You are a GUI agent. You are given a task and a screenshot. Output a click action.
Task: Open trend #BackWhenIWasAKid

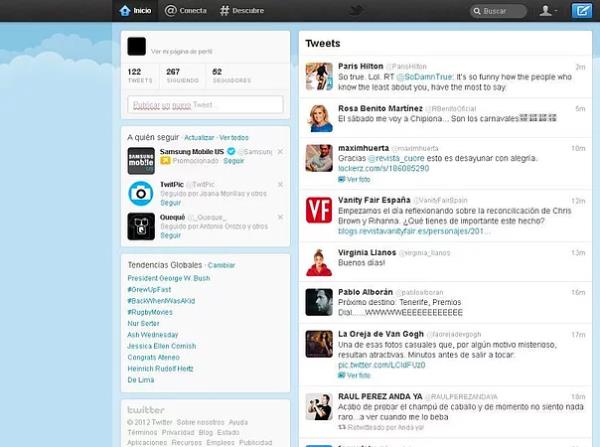[x=161, y=301]
